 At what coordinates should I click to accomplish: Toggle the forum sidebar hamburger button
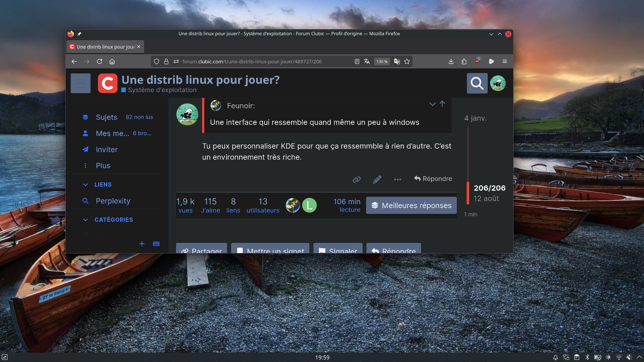80,83
